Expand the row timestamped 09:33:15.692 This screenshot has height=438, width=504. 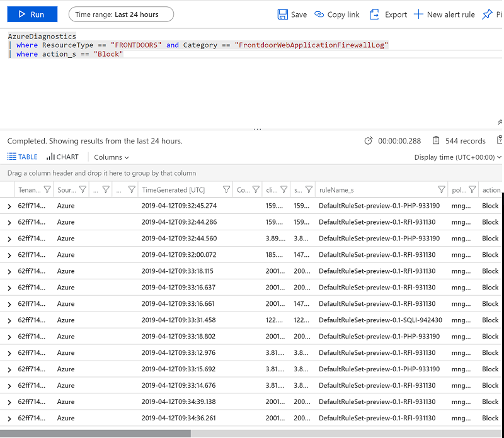point(9,369)
